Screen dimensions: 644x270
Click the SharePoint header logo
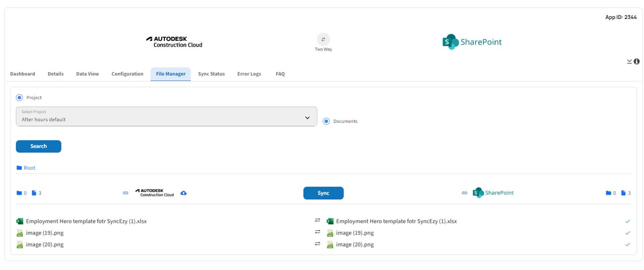[x=472, y=42]
